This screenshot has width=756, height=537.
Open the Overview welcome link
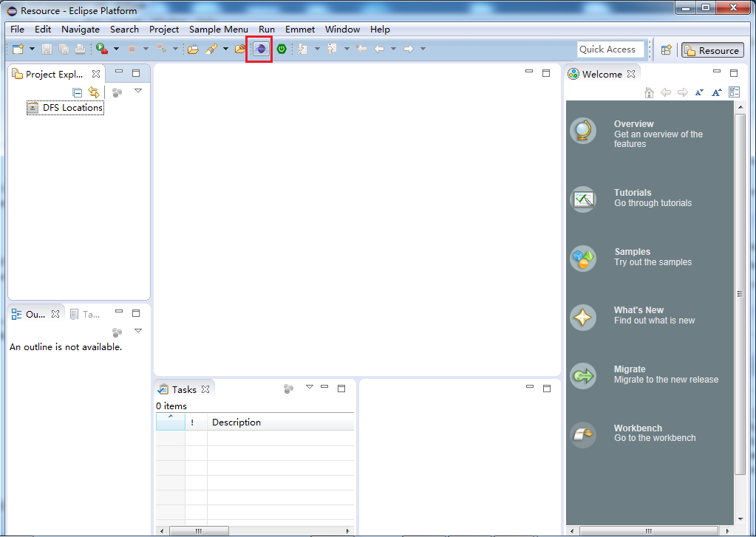coord(633,124)
